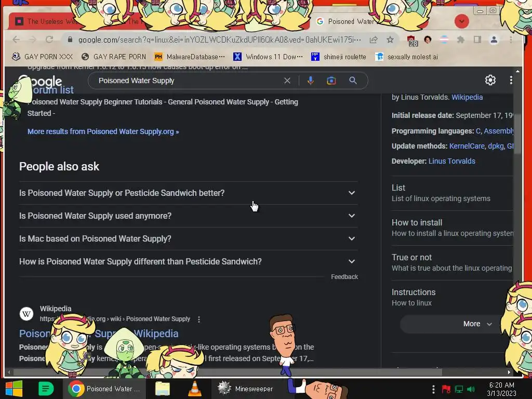This screenshot has height=399, width=532.
Task: Bookmark this page with the star icon
Action: tap(390, 39)
